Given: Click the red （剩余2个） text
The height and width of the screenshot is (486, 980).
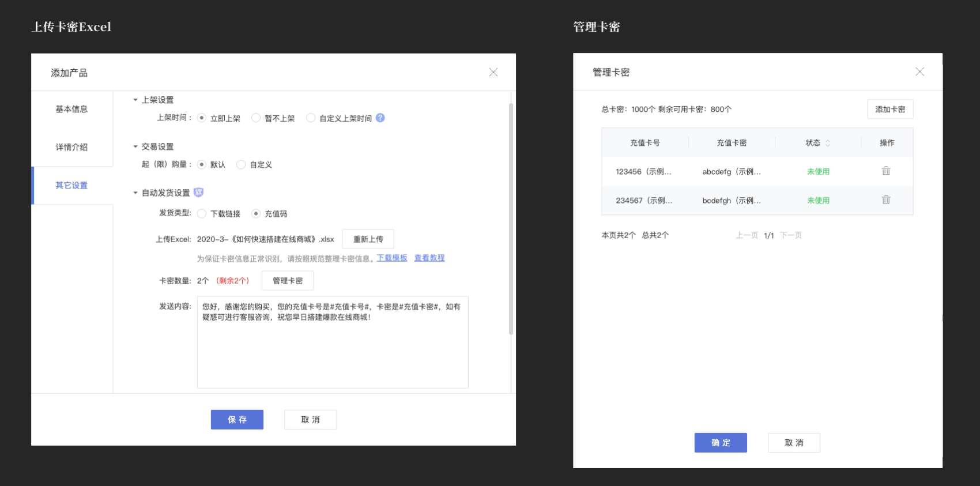Looking at the screenshot, I should [233, 281].
